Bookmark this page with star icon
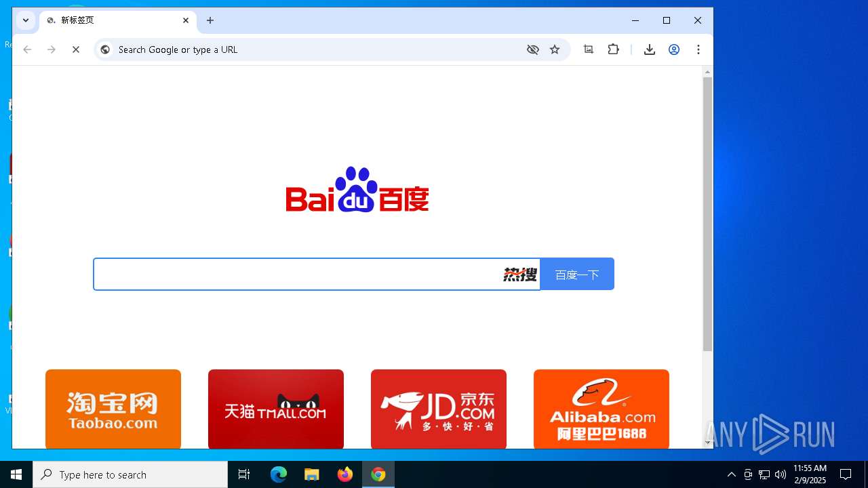Viewport: 868px width, 488px height. [555, 49]
